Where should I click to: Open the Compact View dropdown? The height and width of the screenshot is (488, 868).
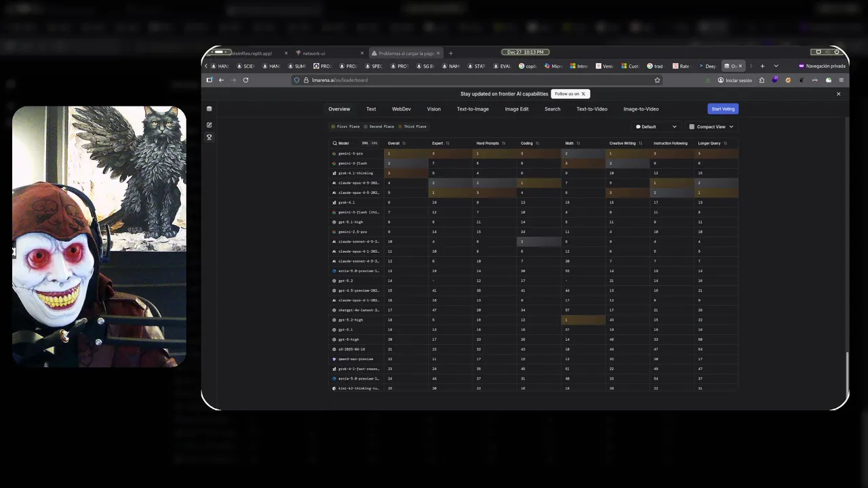pos(711,127)
